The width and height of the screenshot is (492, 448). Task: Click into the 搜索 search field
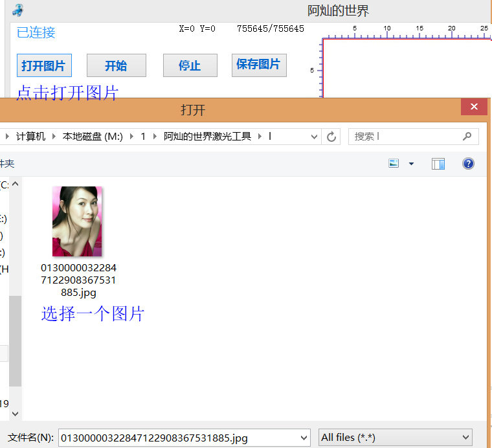(405, 137)
